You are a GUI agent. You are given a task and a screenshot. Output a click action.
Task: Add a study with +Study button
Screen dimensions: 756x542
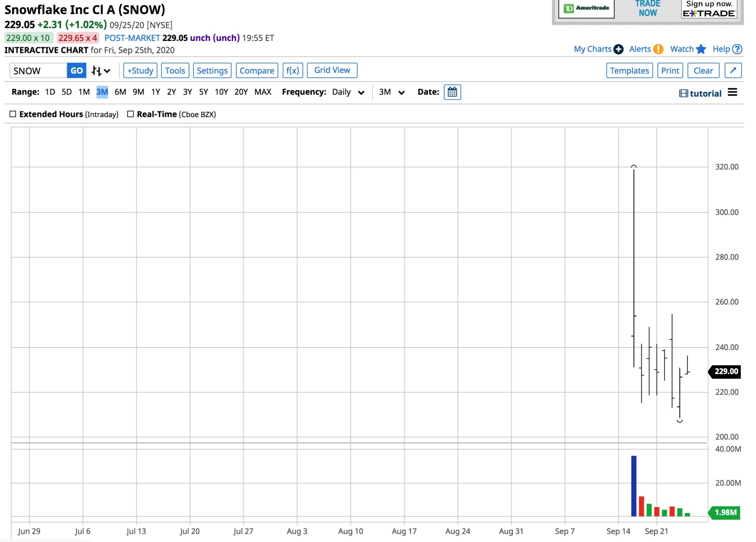tap(140, 71)
